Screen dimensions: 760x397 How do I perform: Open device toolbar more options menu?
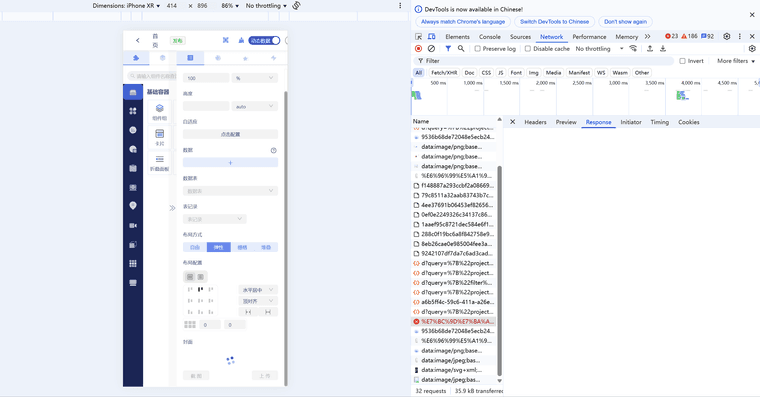400,5
